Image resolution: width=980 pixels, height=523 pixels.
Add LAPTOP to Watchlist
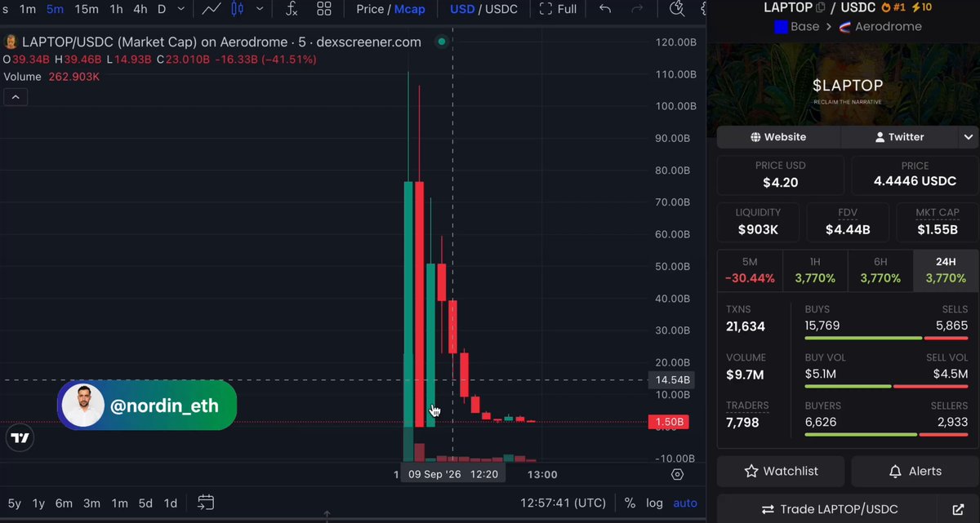click(x=781, y=471)
